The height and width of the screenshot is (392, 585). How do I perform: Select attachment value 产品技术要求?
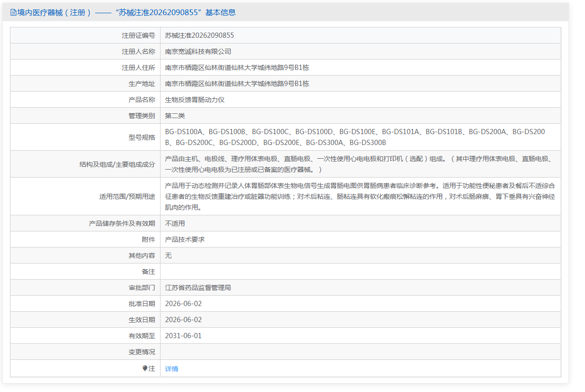pos(185,239)
